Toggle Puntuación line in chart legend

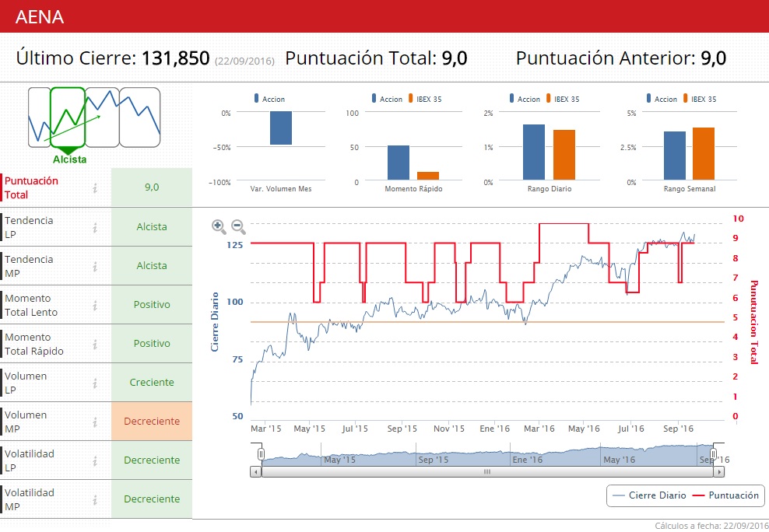point(725,495)
